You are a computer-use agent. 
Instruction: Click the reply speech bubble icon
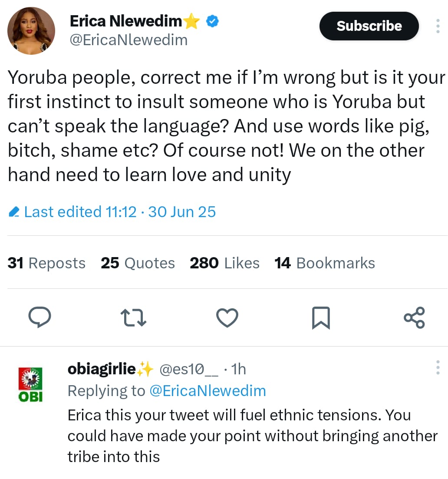40,317
